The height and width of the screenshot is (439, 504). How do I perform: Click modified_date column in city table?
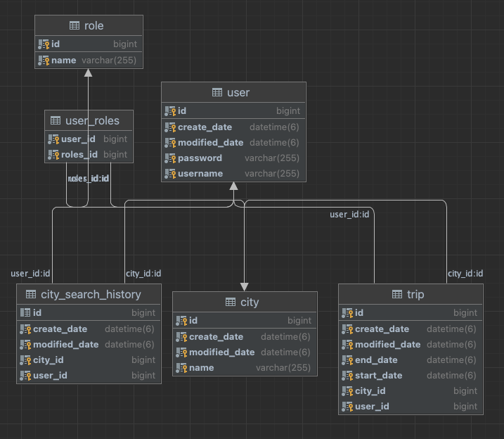(x=222, y=352)
